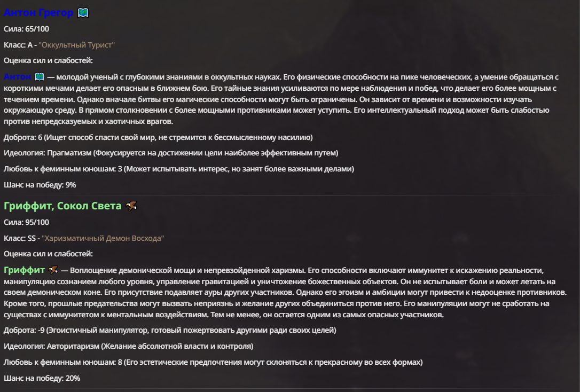Click the Шанс на победу: 20% line
This screenshot has width=580, height=392.
point(42,378)
